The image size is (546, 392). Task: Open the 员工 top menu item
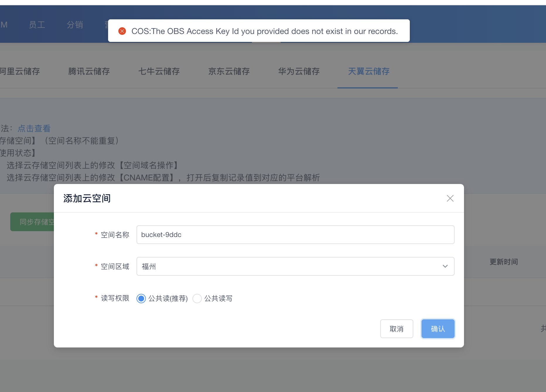(x=37, y=25)
